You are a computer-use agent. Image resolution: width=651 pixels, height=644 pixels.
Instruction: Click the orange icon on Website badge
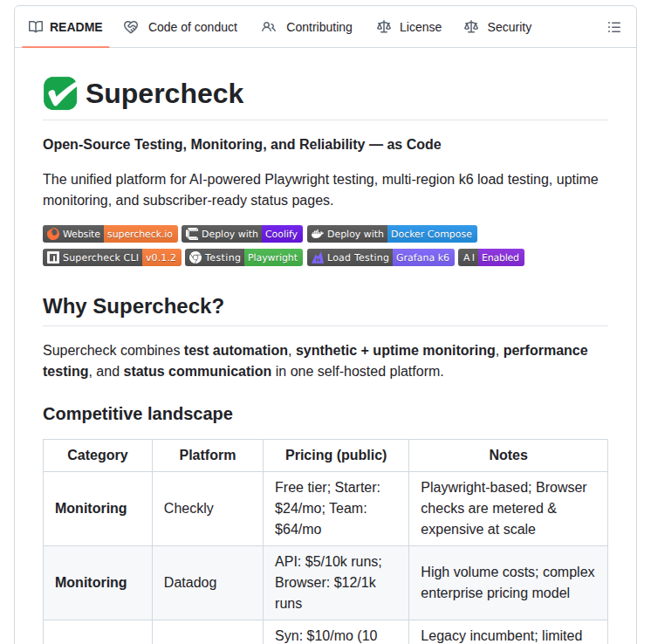[x=53, y=234]
